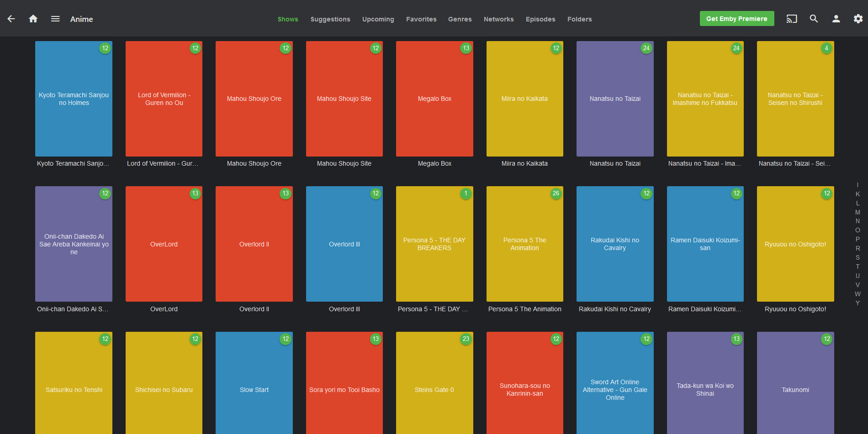Open the Slow Start poster card
868x434 pixels.
pos(254,383)
